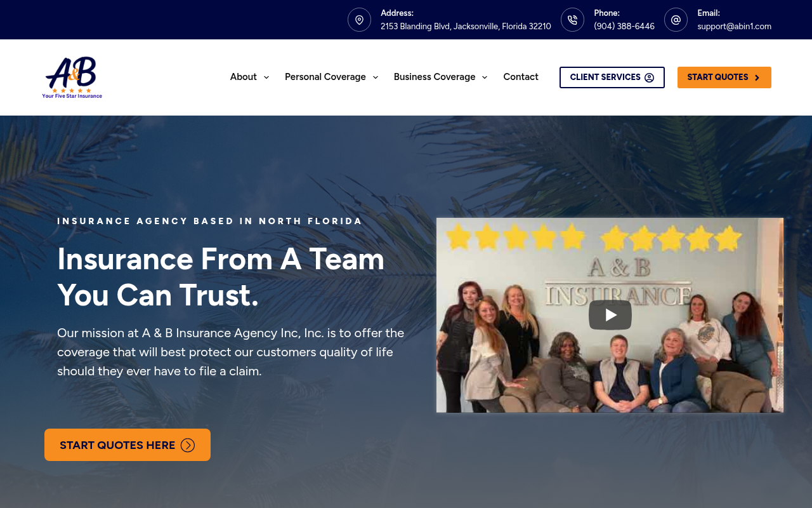This screenshot has width=812, height=508.
Task: Click the 'Phone:' label
Action: click(606, 13)
